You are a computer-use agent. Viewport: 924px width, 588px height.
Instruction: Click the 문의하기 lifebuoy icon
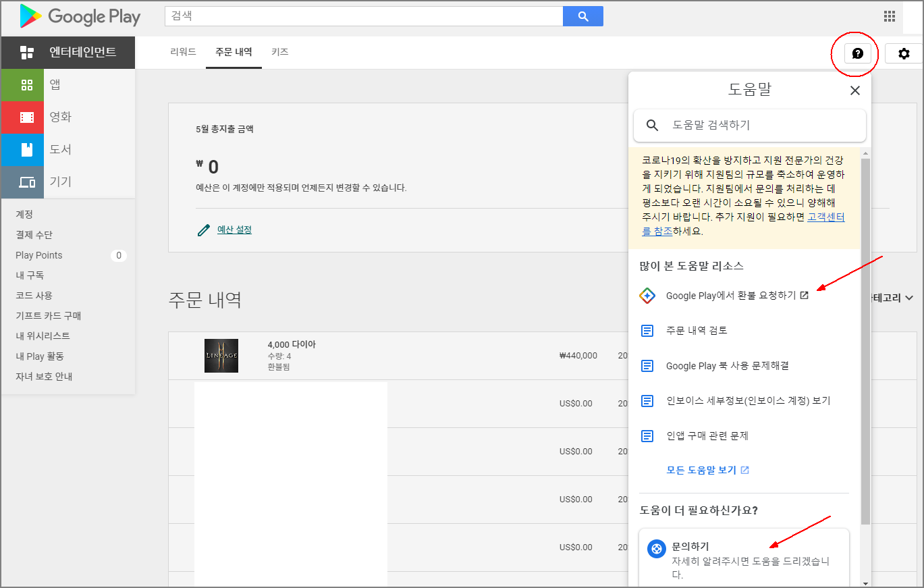(657, 549)
